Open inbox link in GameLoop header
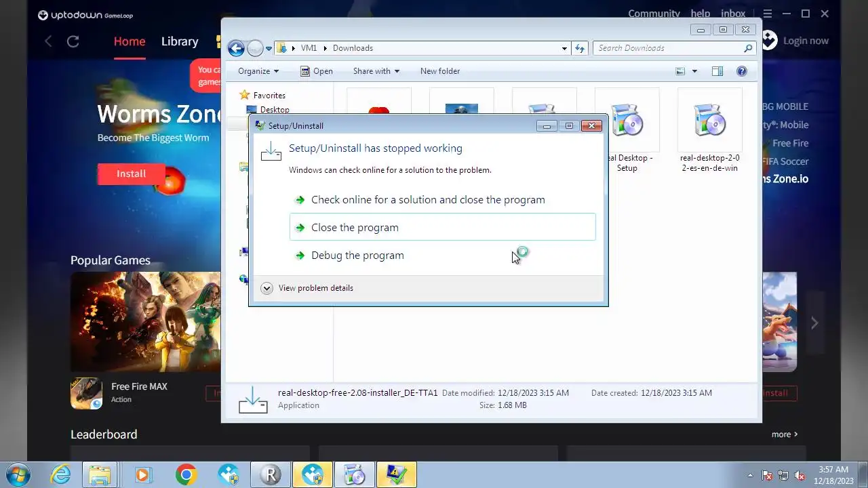Image resolution: width=868 pixels, height=488 pixels. 733,14
